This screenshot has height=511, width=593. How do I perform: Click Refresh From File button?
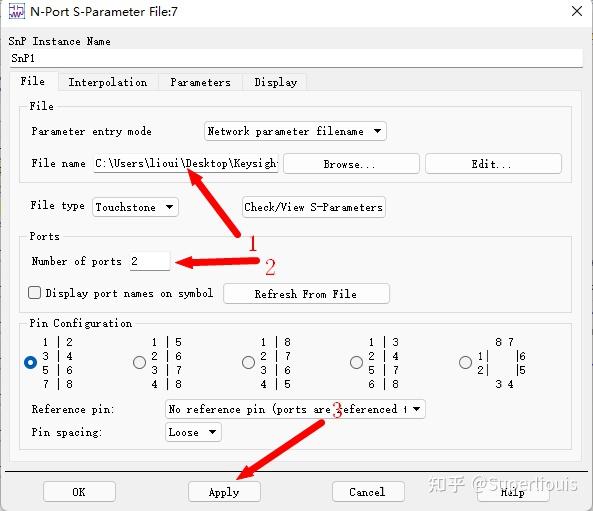[x=306, y=294]
